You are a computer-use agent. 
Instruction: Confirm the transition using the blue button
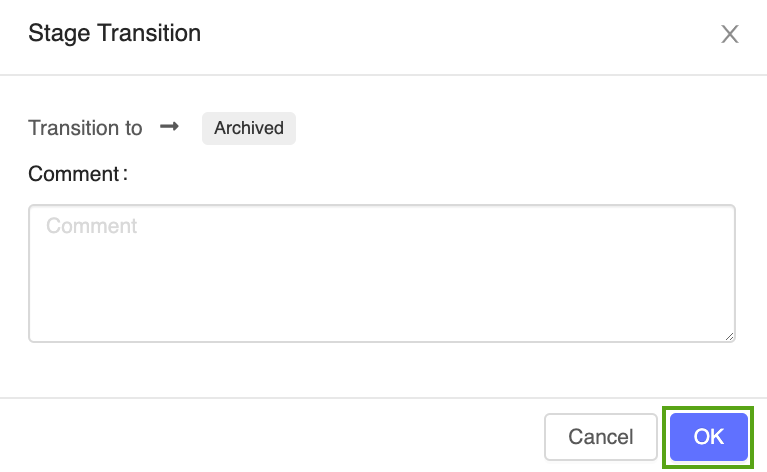click(709, 437)
